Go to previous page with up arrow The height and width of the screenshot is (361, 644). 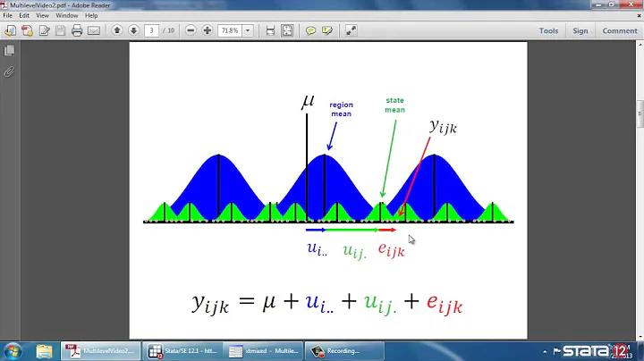[x=117, y=30]
